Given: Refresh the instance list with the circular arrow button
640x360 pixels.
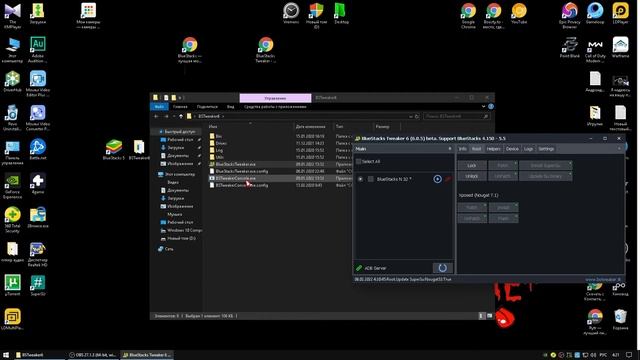Looking at the screenshot, I should click(442, 268).
